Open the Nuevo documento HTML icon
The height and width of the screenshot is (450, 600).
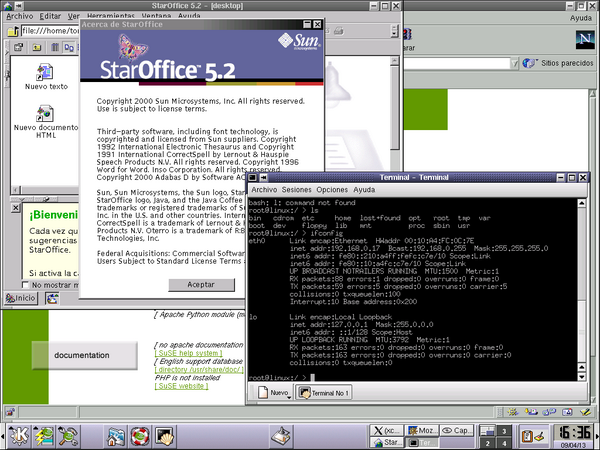click(x=45, y=113)
